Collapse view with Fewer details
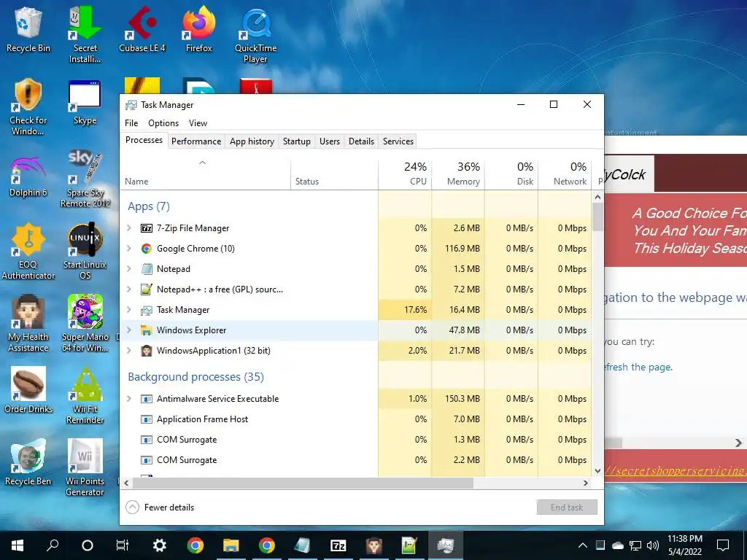This screenshot has height=560, width=747. [x=160, y=507]
